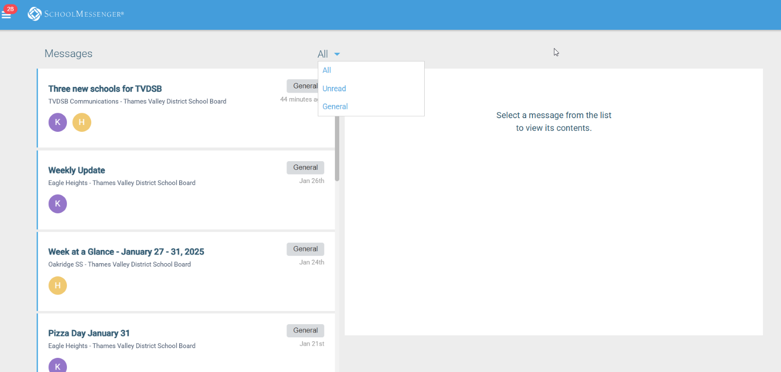The width and height of the screenshot is (781, 372).
Task: Click K avatar on Weekly Update message
Action: [58, 204]
